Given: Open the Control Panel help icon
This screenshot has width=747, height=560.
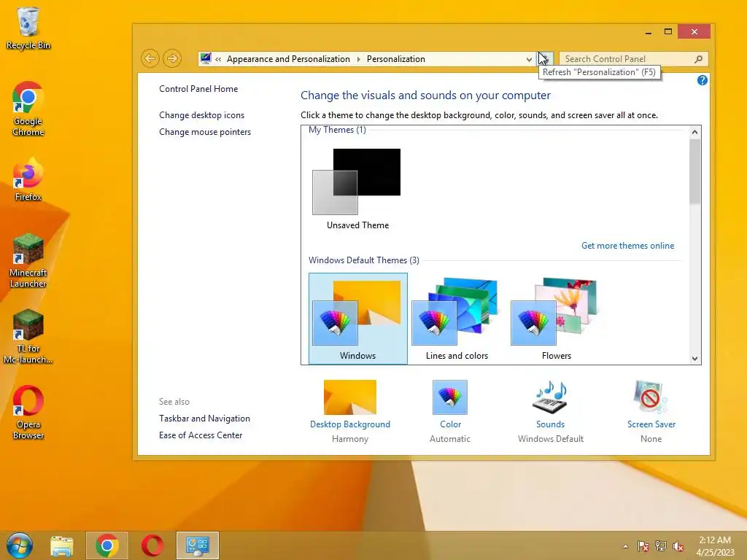Looking at the screenshot, I should pyautogui.click(x=702, y=80).
